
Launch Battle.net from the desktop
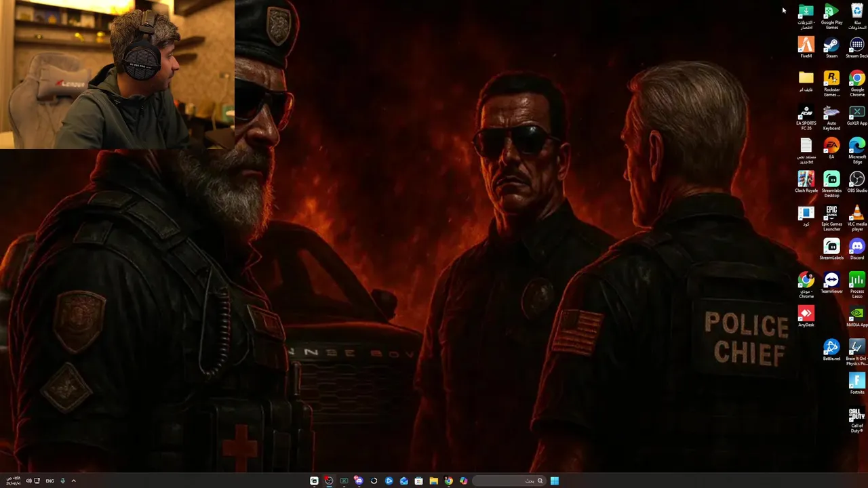[x=831, y=350]
